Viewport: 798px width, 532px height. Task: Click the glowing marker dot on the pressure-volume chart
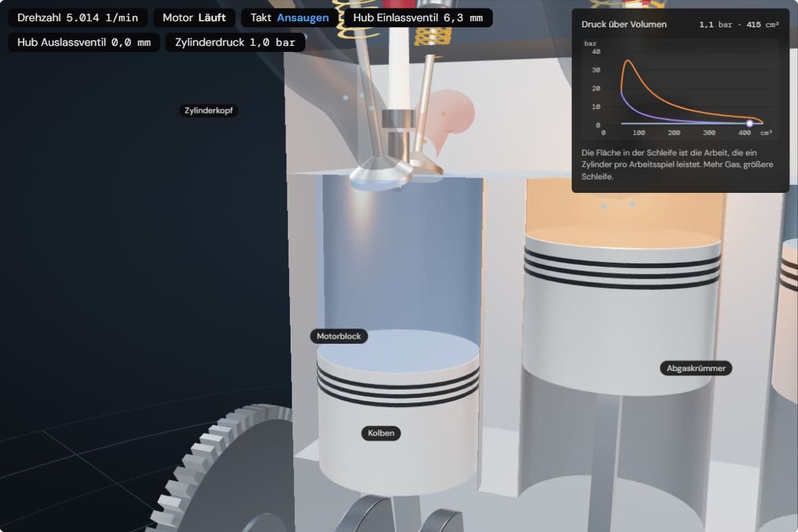pos(749,123)
